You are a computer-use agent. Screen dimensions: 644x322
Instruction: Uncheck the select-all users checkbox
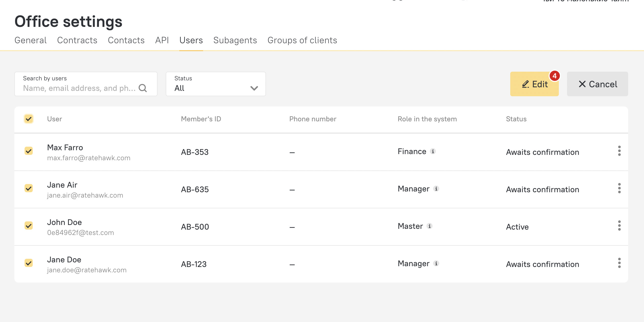29,119
